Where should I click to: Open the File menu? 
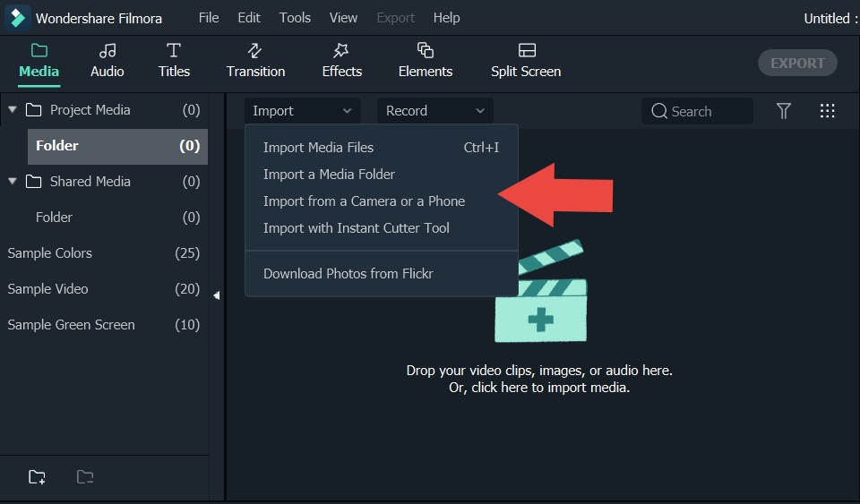209,18
